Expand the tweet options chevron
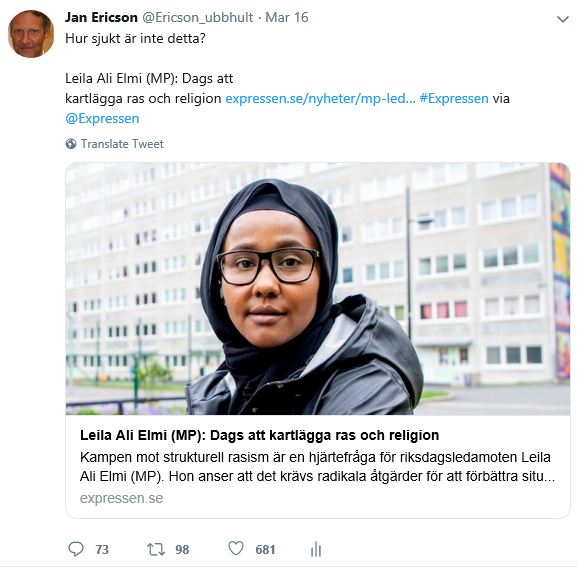Screen dimensions: 578x569 click(x=563, y=19)
